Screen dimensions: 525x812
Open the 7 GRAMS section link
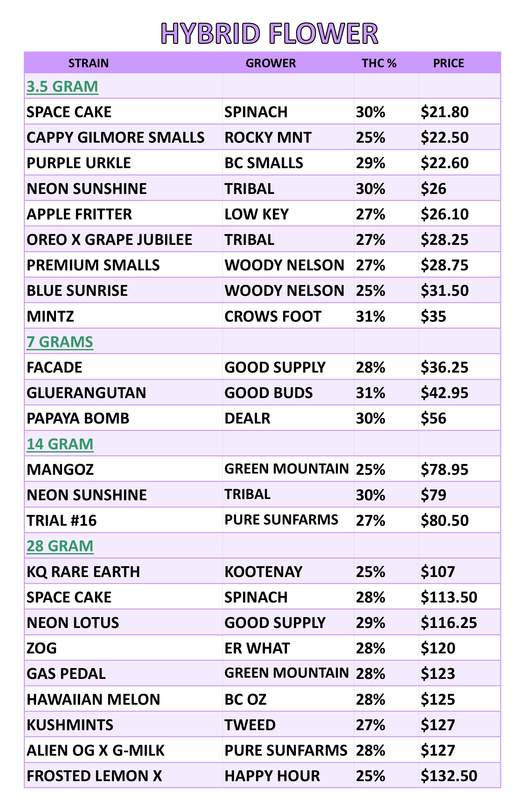[60, 342]
